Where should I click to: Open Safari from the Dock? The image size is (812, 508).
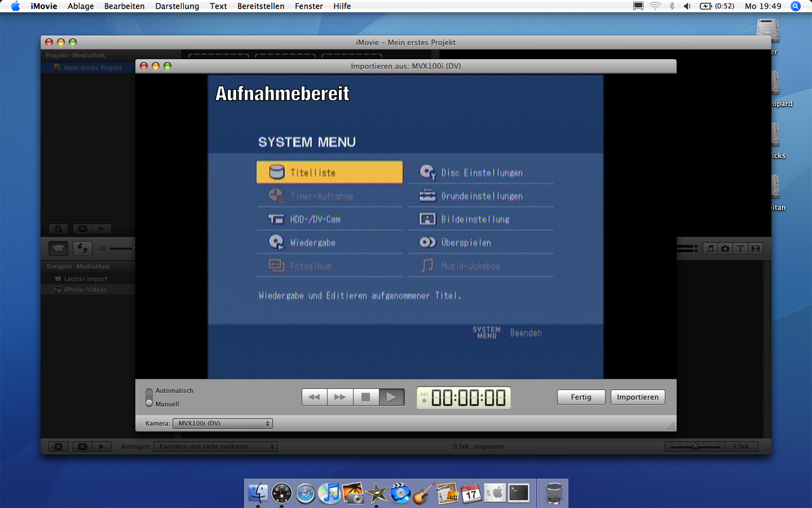point(306,493)
